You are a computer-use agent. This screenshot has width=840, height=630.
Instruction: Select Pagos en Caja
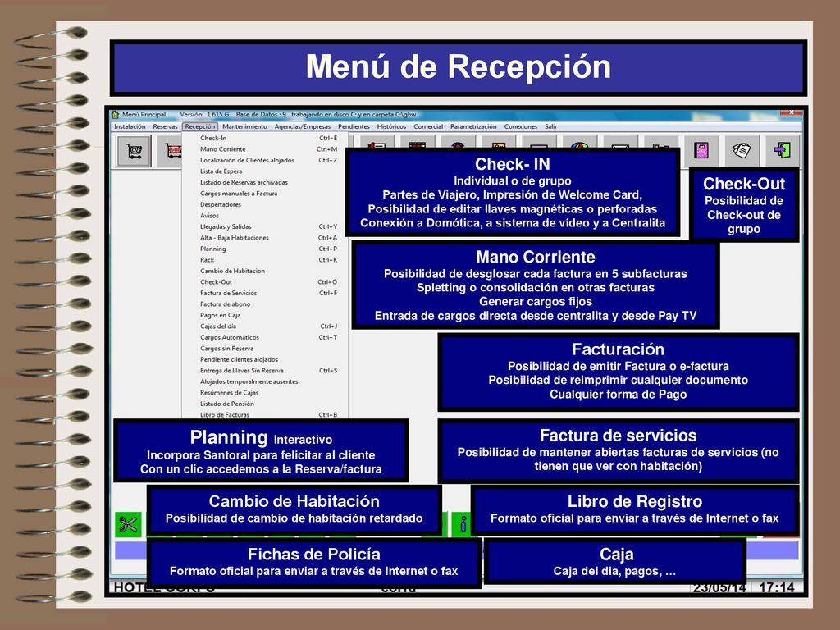pyautogui.click(x=265, y=316)
